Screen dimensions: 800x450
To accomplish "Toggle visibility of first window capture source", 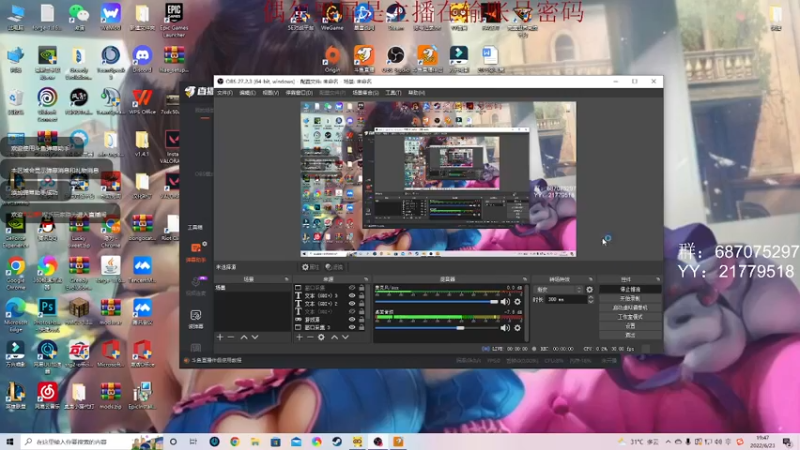I will tap(352, 288).
